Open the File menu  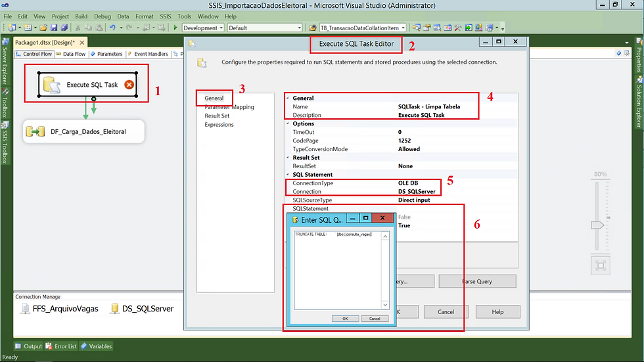pyautogui.click(x=8, y=16)
